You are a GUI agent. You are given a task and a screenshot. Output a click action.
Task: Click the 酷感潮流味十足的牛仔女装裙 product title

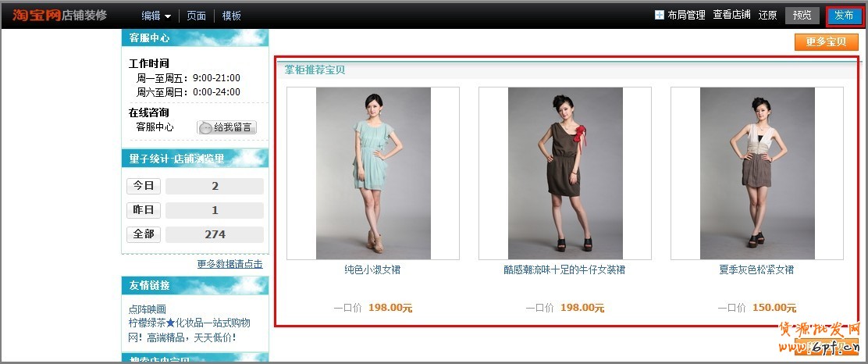564,269
